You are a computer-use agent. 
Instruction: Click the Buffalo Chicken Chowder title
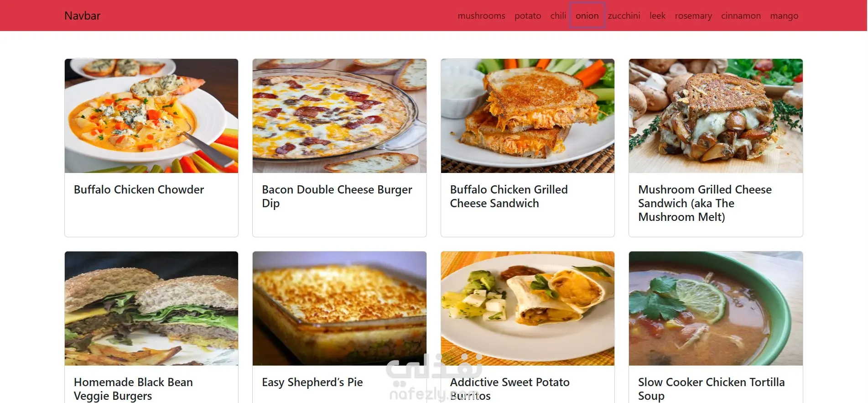pos(139,189)
